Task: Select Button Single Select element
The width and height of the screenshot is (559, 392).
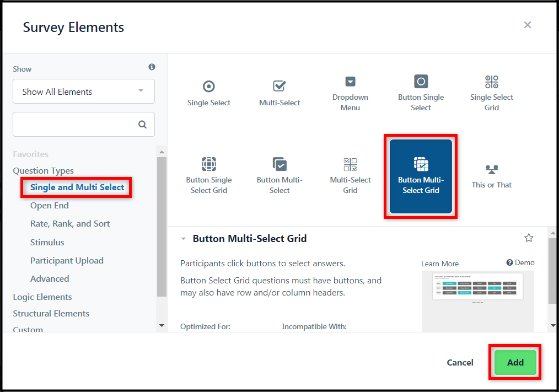Action: click(x=421, y=94)
